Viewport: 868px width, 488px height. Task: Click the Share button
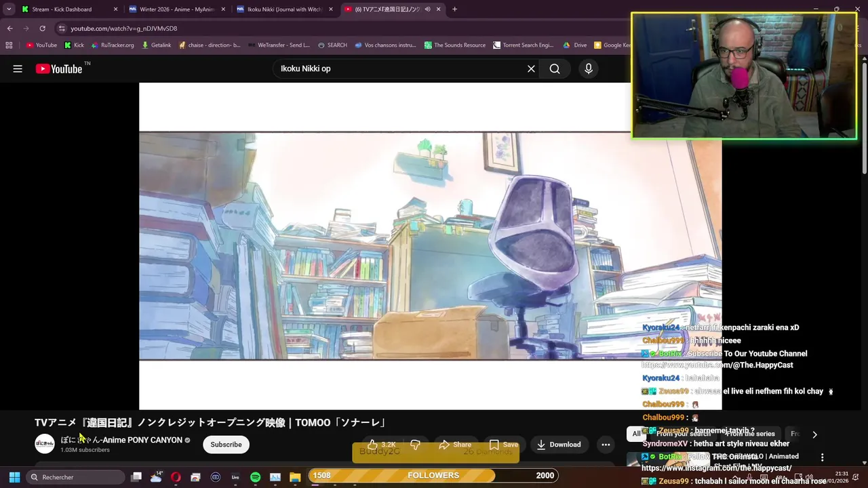454,445
